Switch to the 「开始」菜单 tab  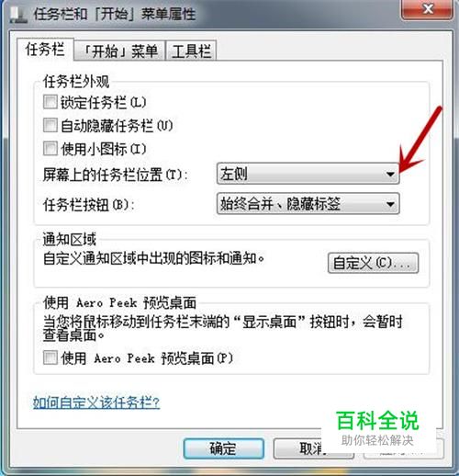[120, 51]
